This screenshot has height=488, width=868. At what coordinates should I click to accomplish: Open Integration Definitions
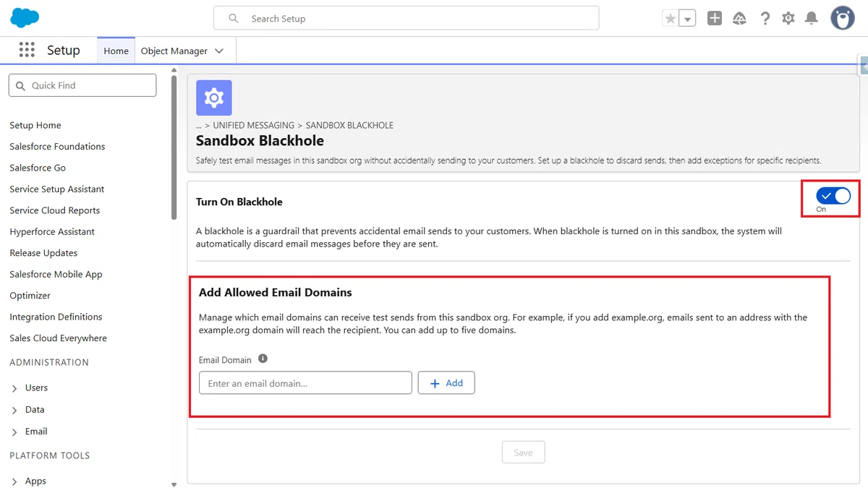point(56,317)
